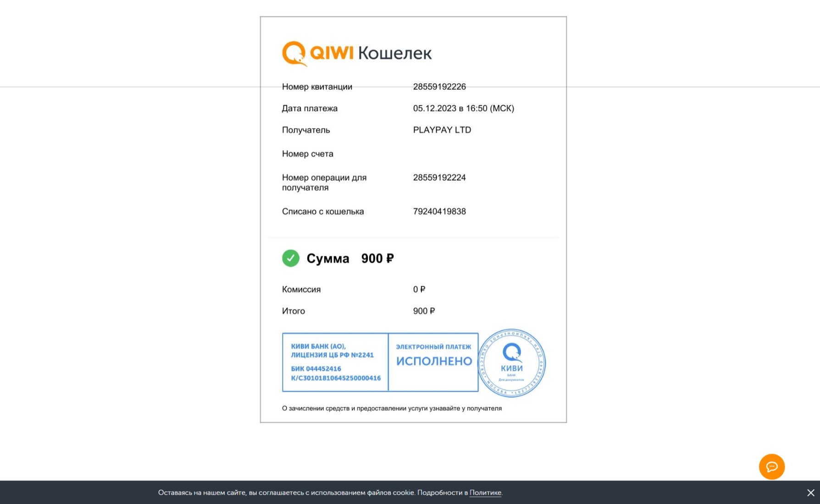Select wallet number 79240419838
Viewport: 820px width, 504px height.
[439, 211]
